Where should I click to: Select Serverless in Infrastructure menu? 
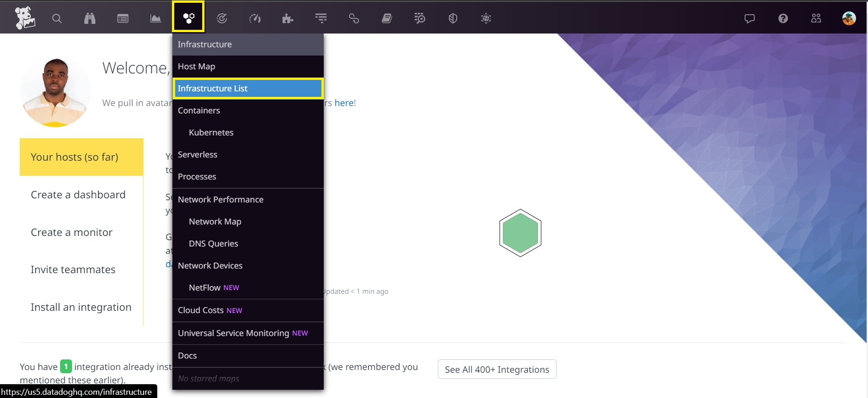(248, 155)
